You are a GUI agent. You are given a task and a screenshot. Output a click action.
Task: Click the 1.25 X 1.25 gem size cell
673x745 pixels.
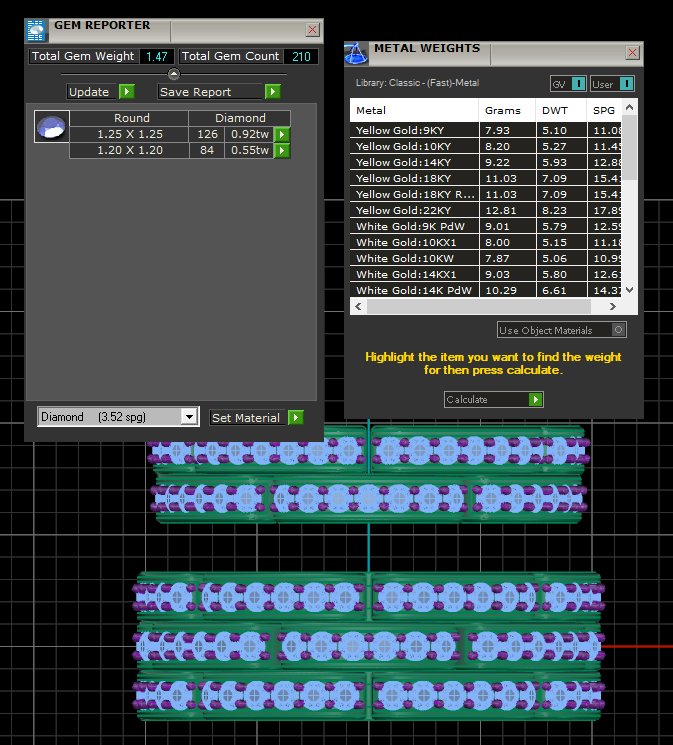[x=129, y=134]
